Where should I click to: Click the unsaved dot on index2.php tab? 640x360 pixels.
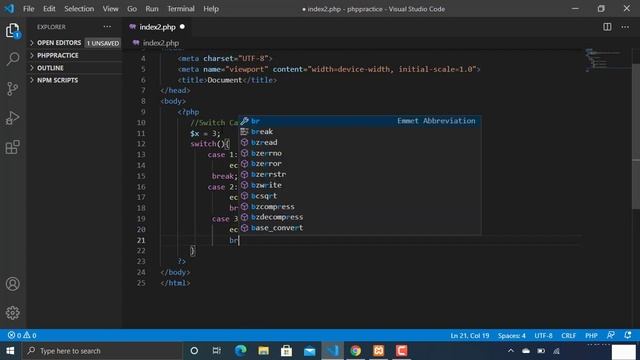coord(182,27)
